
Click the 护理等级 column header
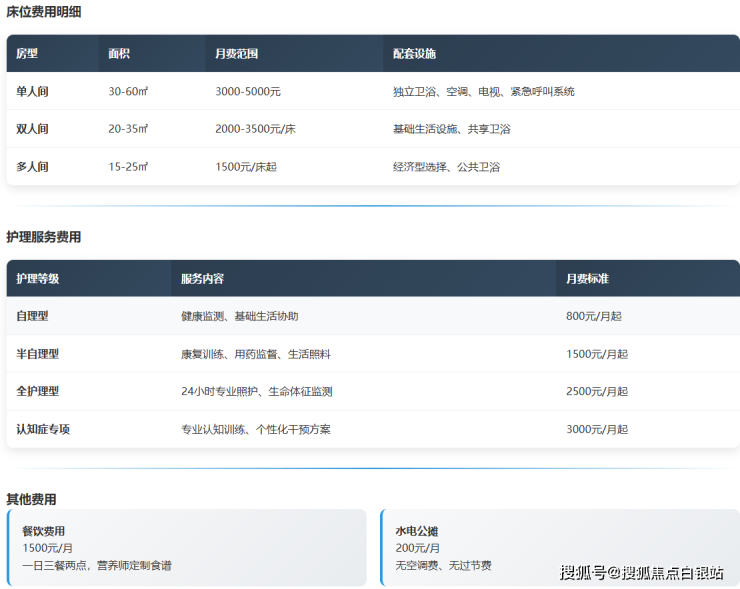[38, 279]
